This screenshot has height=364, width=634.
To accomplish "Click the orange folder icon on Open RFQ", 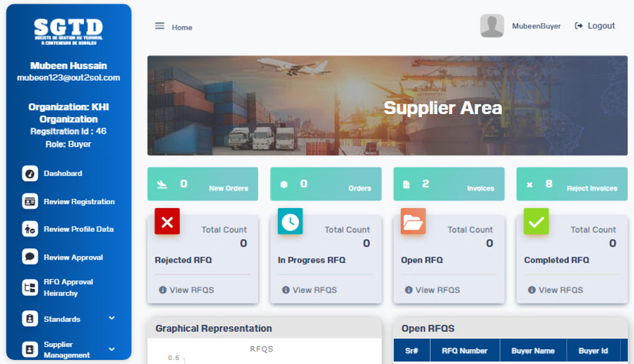I will [413, 222].
